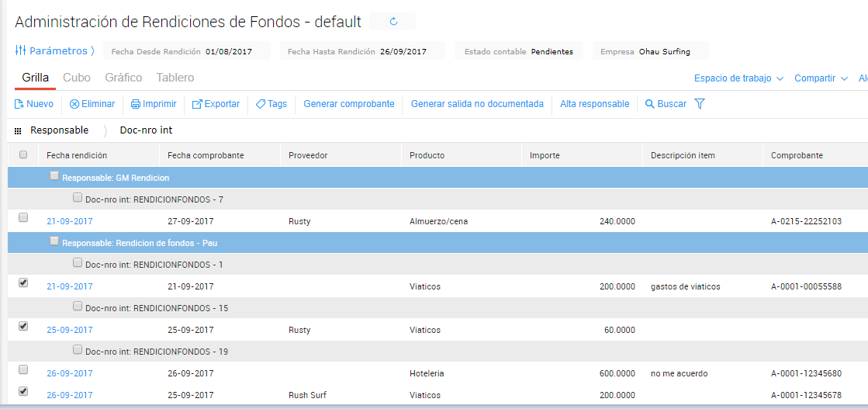Click the Exportar export icon
The image size is (868, 409).
(x=197, y=104)
